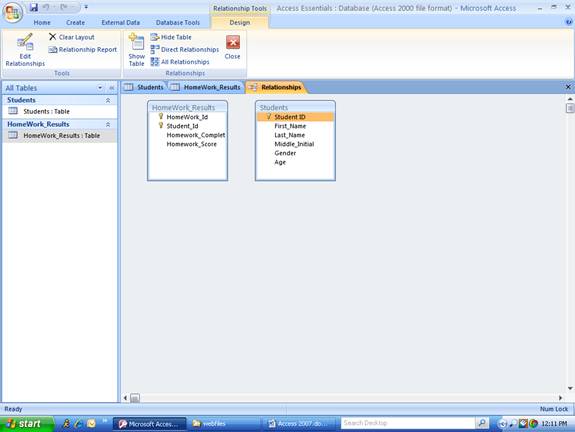Switch to the HomeWork_Results document tab
The image size is (575, 432).
206,87
